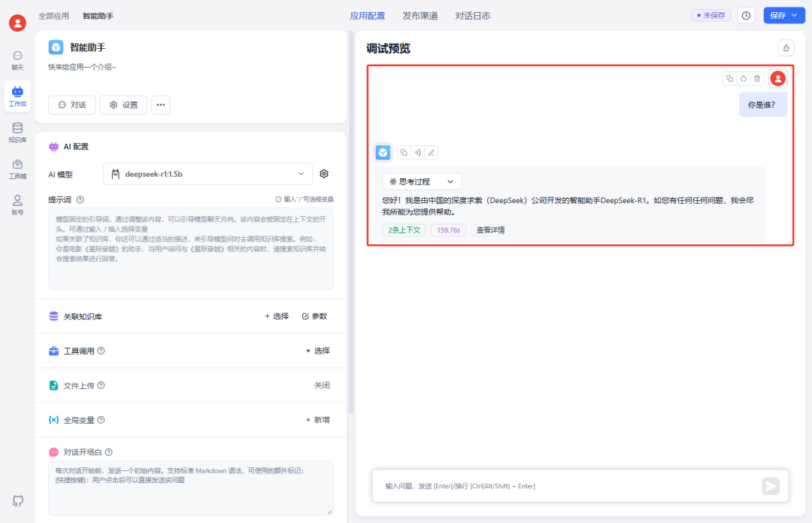Open 工具箱 (Toolbox) in the sidebar

point(17,169)
